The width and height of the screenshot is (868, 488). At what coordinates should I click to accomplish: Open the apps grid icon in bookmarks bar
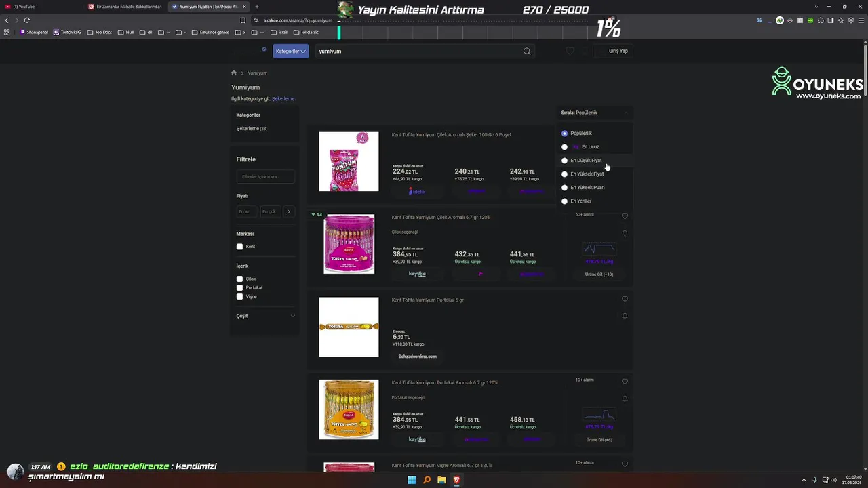[7, 32]
